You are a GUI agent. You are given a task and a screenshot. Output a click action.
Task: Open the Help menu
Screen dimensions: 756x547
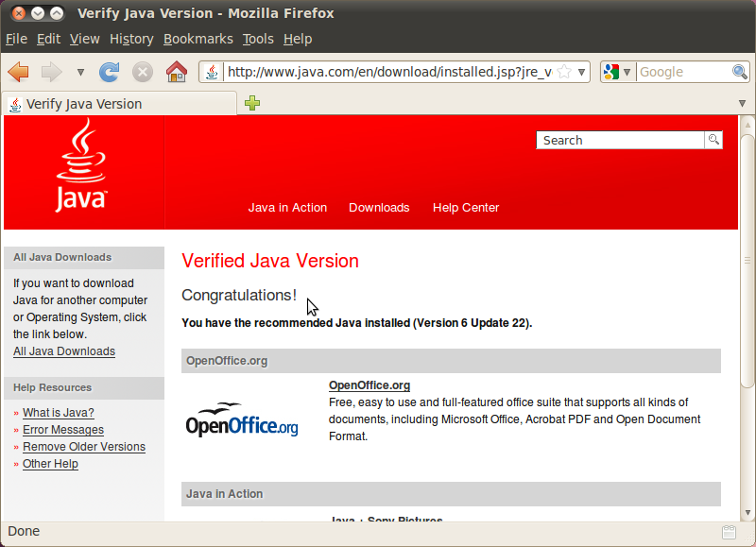point(298,39)
